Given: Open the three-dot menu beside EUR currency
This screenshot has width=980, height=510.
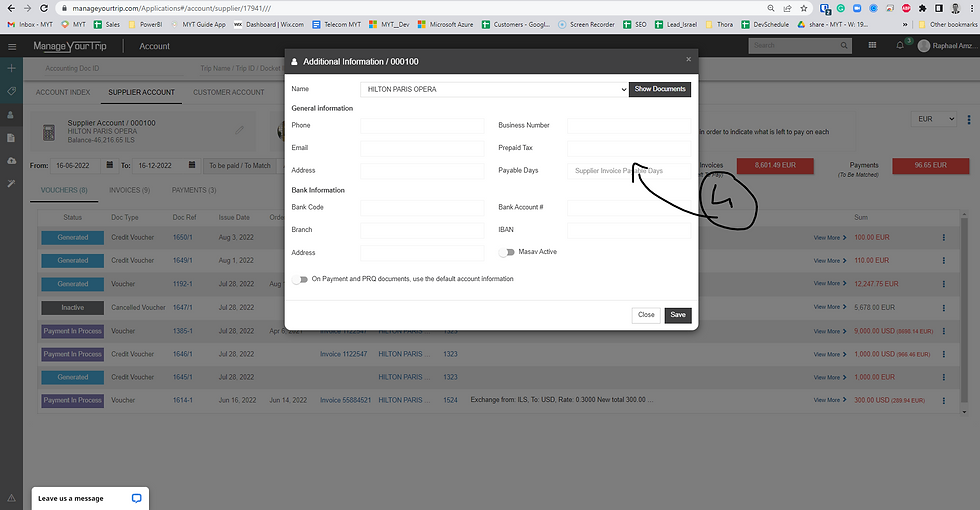Looking at the screenshot, I should [x=969, y=119].
